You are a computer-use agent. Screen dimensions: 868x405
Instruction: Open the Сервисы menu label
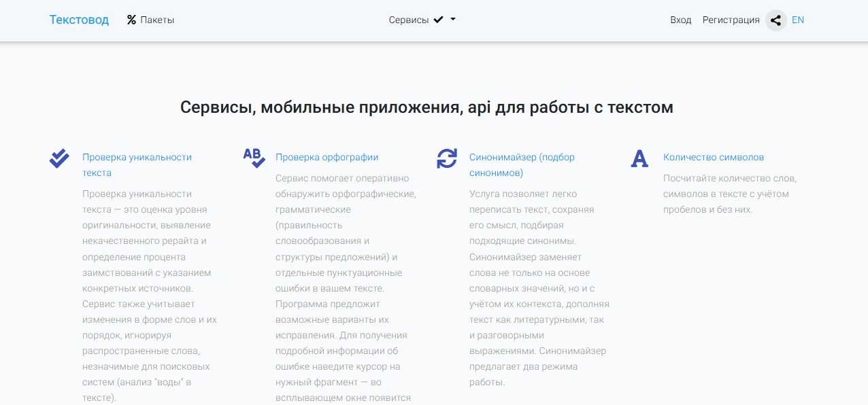tap(408, 20)
